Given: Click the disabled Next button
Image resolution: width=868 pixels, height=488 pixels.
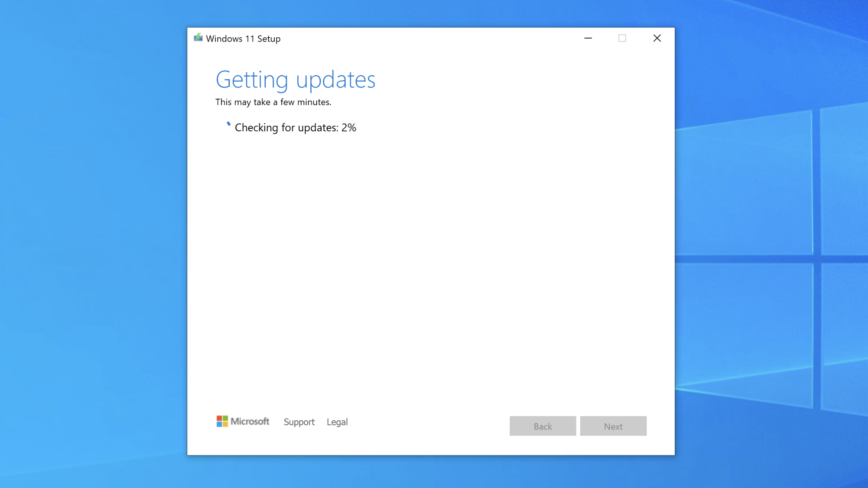Looking at the screenshot, I should click(x=613, y=426).
